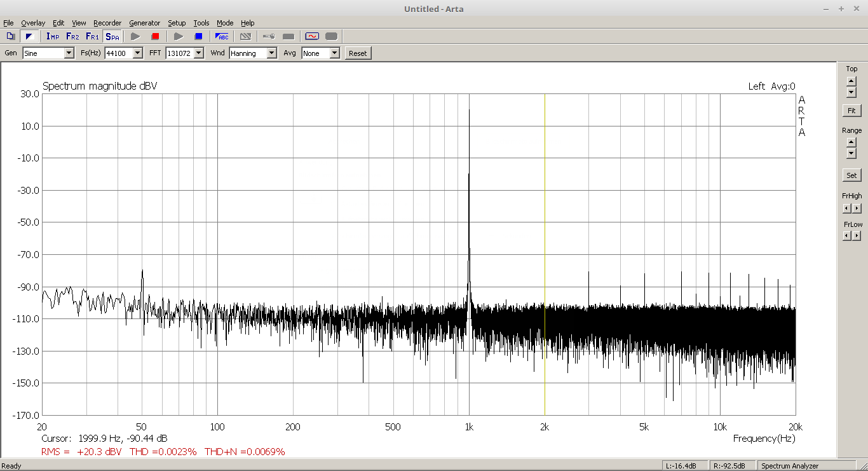Image resolution: width=868 pixels, height=471 pixels.
Task: Click the red sine wave generator icon
Action: pos(311,36)
